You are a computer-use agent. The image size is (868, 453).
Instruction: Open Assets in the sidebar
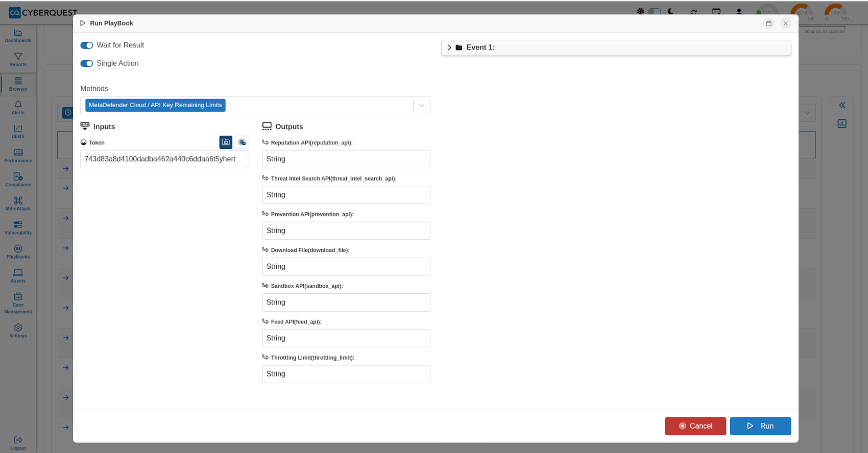(18, 275)
